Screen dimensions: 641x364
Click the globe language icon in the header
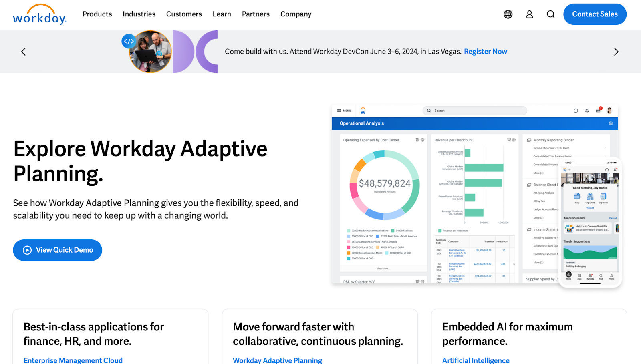508,14
